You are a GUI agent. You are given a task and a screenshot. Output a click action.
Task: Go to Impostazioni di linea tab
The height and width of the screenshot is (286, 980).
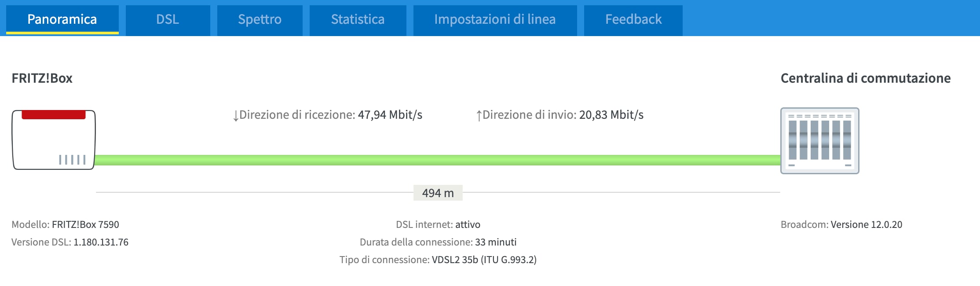(495, 20)
